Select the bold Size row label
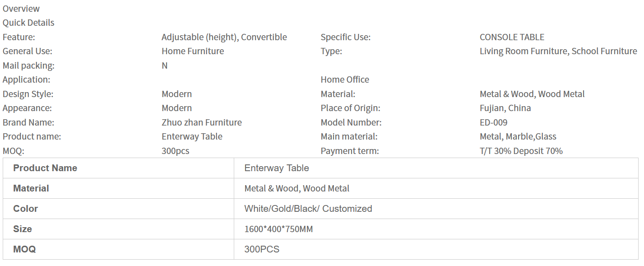644x266 pixels. pyautogui.click(x=23, y=229)
